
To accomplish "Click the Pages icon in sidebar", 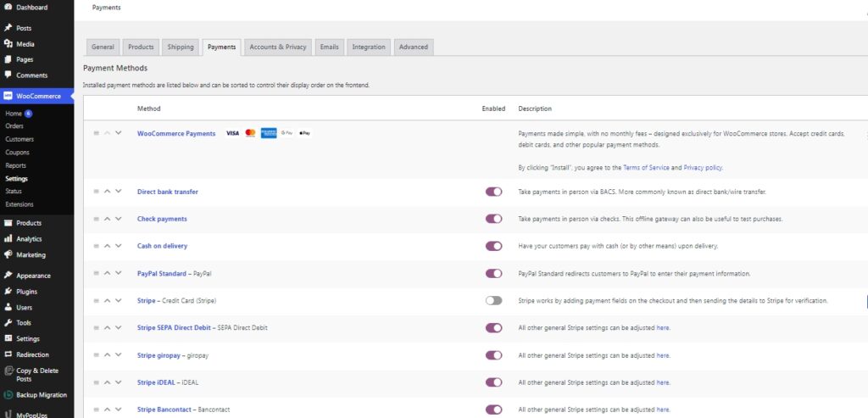I will 8,60.
